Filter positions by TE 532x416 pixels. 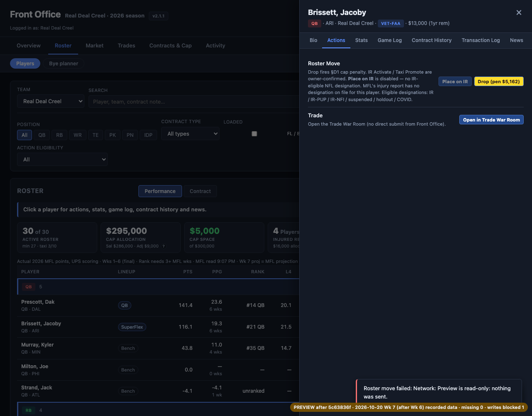96,135
